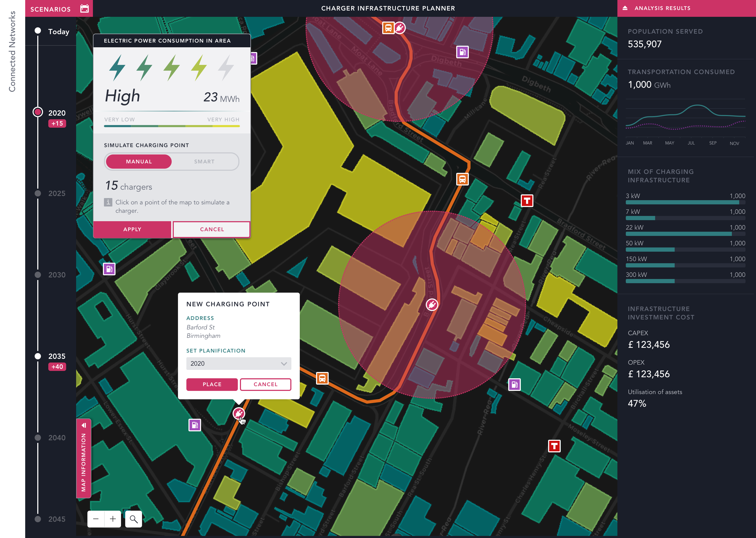Apply the 15 chargers simulation
Screen dimensions: 756x538
point(132,229)
